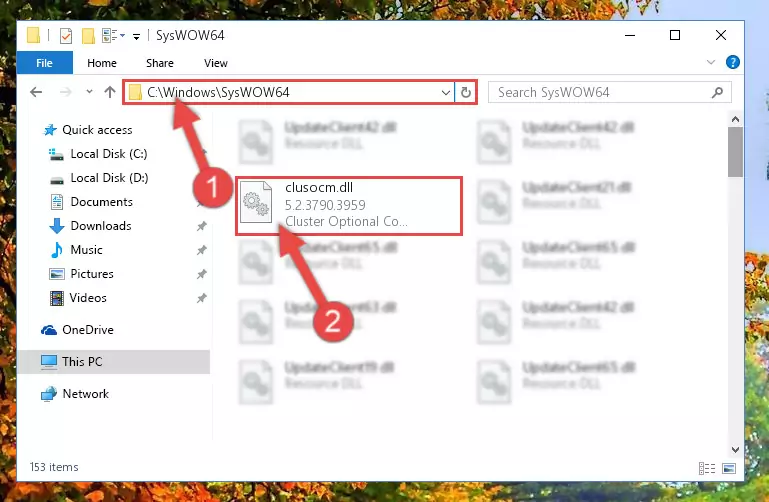This screenshot has height=502, width=769.
Task: Open Videos folder in sidebar
Action: click(88, 298)
